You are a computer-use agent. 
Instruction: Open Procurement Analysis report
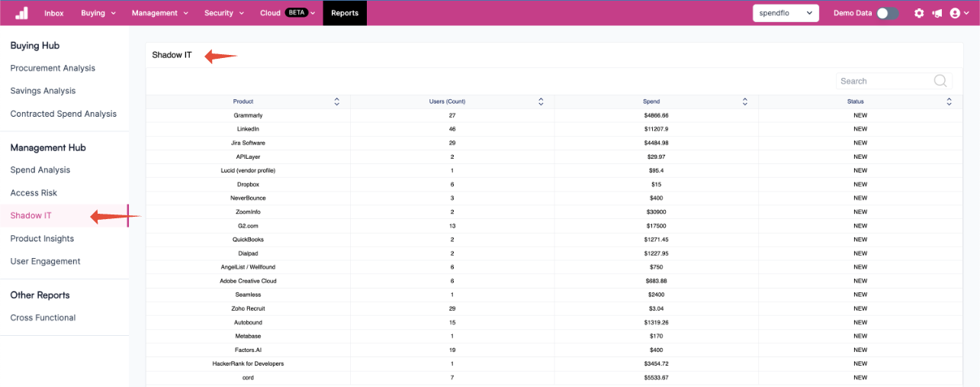click(x=53, y=68)
